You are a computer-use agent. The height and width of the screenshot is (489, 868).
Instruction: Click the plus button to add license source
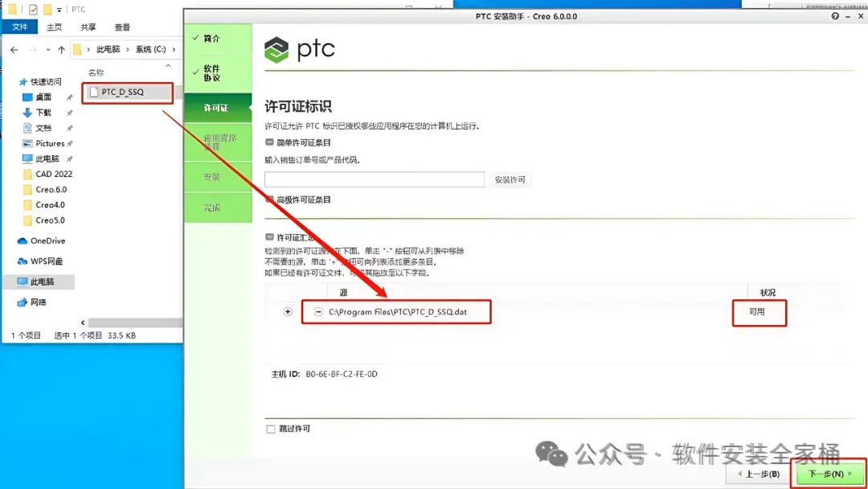coord(288,312)
